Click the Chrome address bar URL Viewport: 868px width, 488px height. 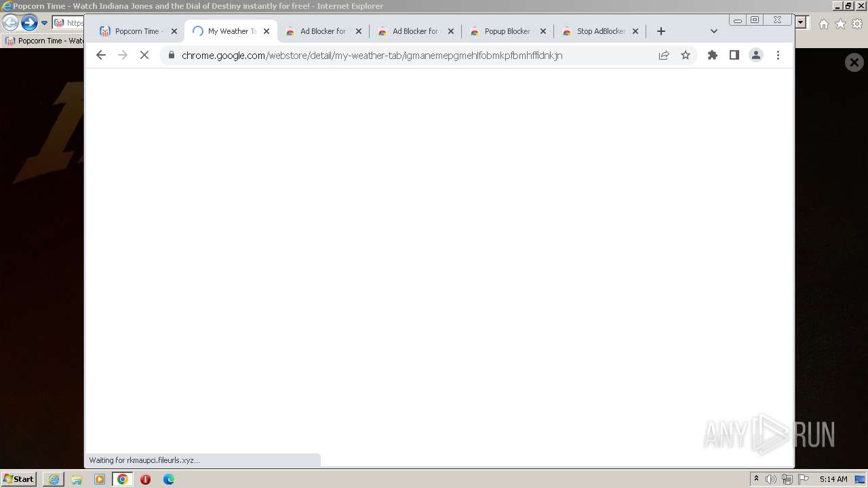coord(372,56)
